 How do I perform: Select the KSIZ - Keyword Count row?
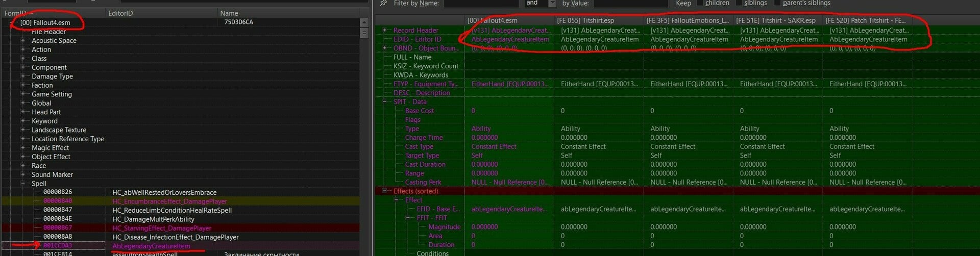tap(426, 66)
